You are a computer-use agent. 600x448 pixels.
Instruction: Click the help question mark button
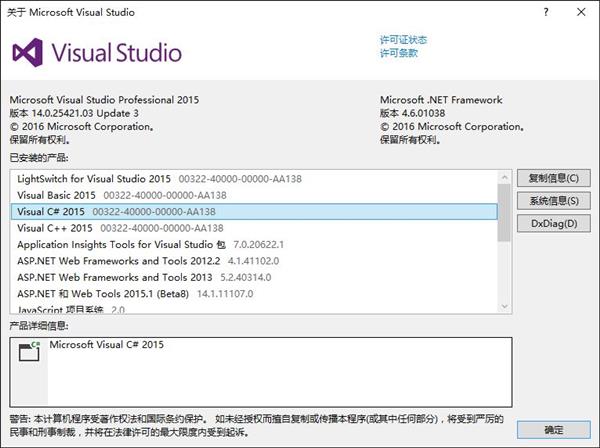pyautogui.click(x=546, y=12)
